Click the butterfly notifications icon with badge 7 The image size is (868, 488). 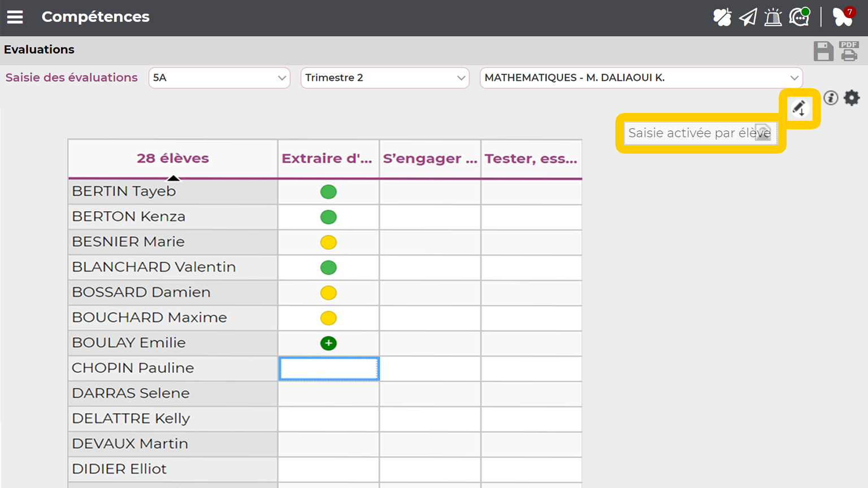click(843, 17)
